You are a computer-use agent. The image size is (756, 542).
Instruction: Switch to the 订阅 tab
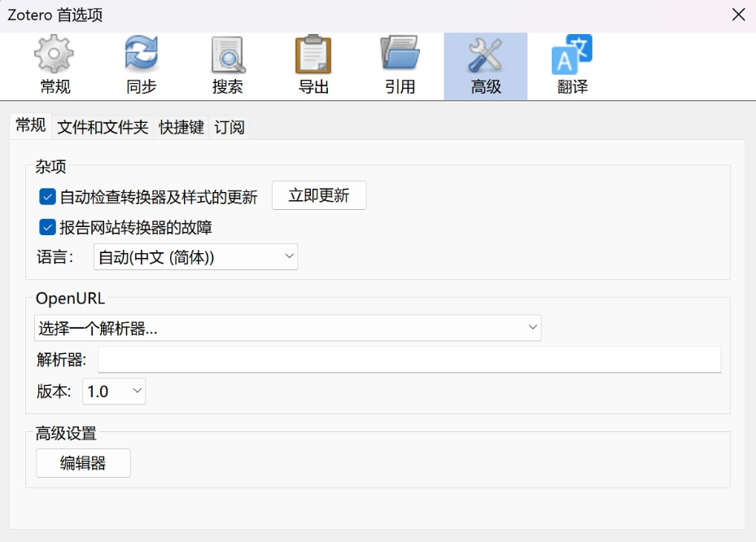(229, 127)
